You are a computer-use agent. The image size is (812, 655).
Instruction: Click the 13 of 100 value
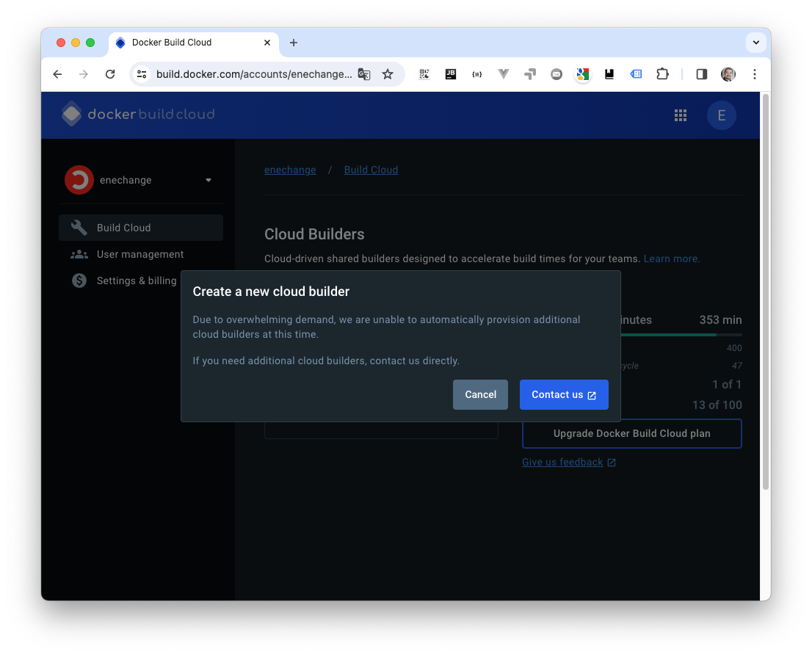point(717,405)
